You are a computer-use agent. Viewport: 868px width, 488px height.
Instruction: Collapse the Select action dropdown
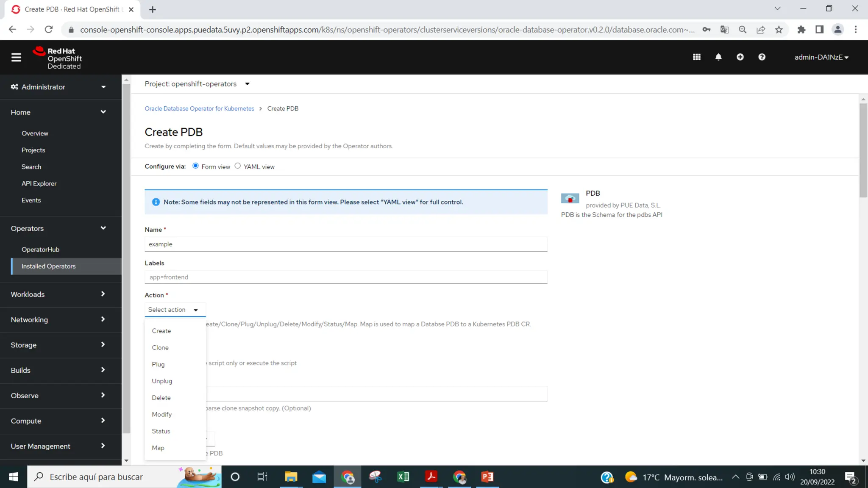[175, 310]
